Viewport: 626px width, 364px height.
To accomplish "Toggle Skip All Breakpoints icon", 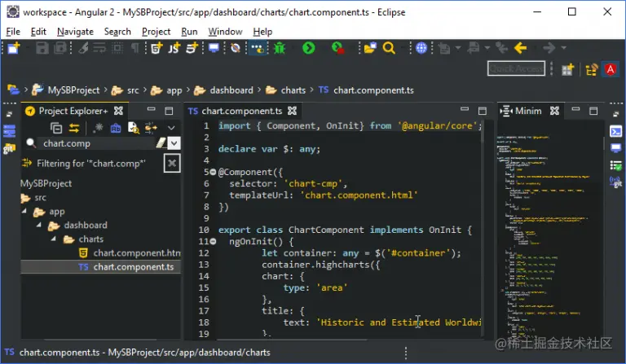I will click(x=236, y=48).
